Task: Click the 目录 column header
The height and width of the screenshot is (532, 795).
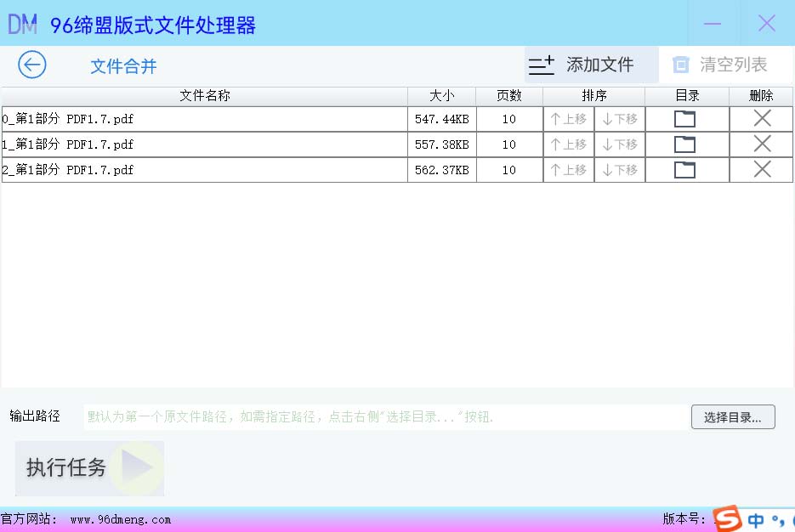Action: (687, 96)
